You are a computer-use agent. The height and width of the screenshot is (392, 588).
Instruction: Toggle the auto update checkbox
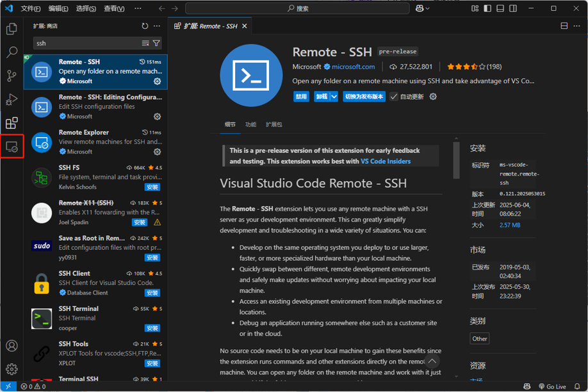click(x=394, y=97)
